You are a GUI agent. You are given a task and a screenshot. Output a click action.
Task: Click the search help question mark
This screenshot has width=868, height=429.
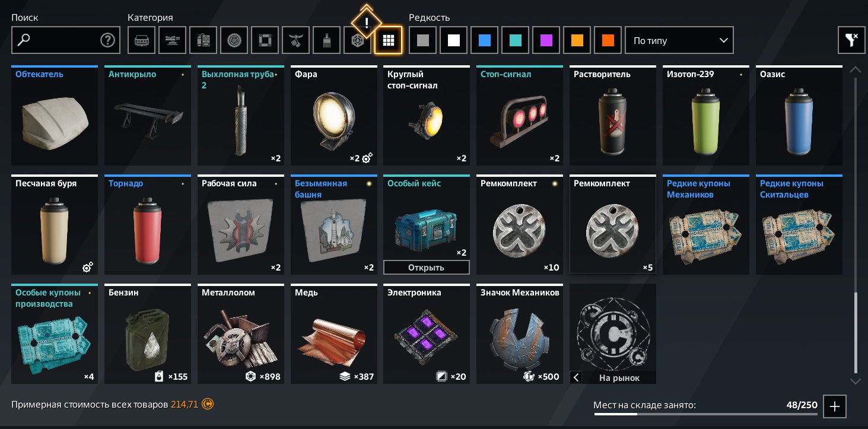107,40
